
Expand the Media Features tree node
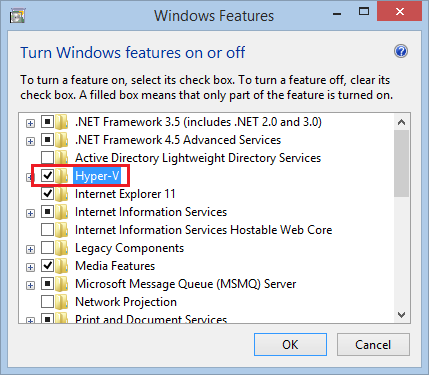click(x=30, y=267)
